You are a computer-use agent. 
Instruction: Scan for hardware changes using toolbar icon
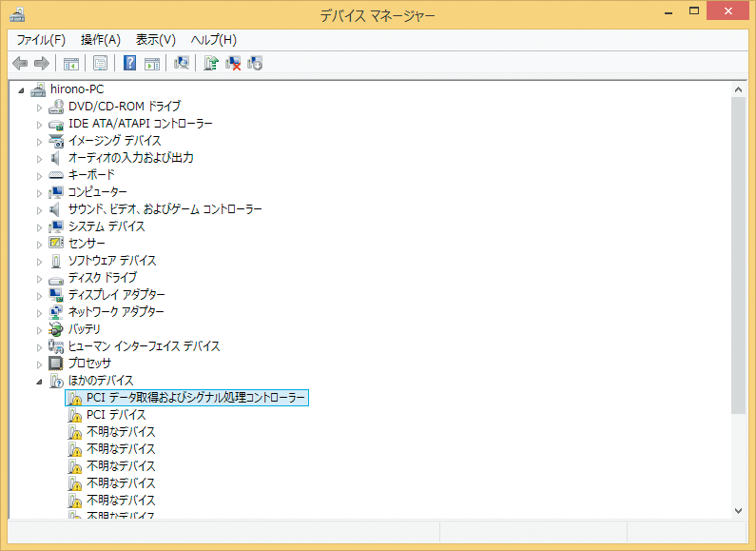click(x=182, y=63)
